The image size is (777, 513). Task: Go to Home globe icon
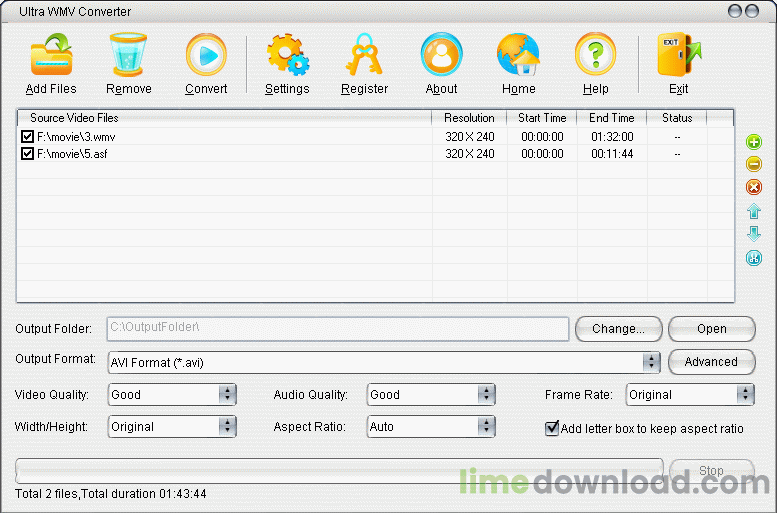click(x=518, y=56)
